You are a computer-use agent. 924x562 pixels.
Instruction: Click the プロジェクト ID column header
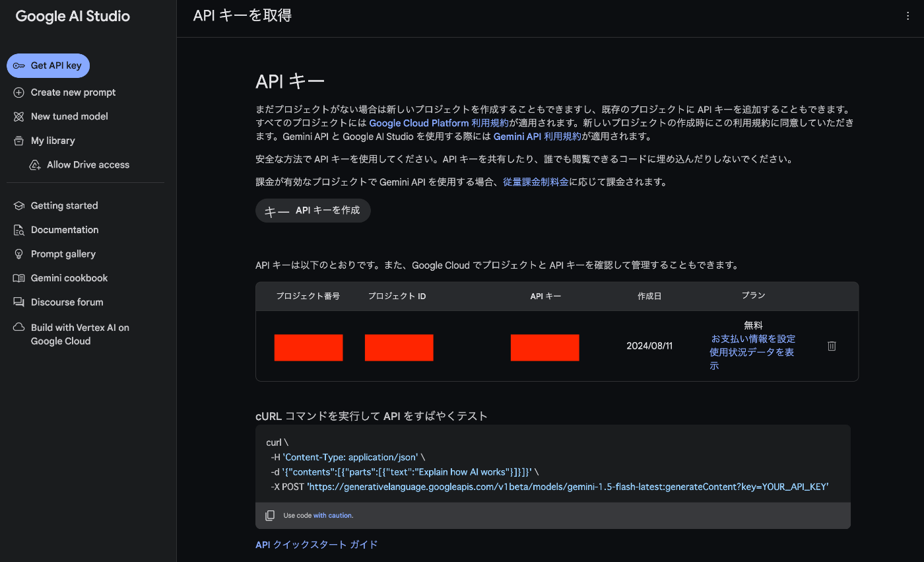tap(397, 297)
